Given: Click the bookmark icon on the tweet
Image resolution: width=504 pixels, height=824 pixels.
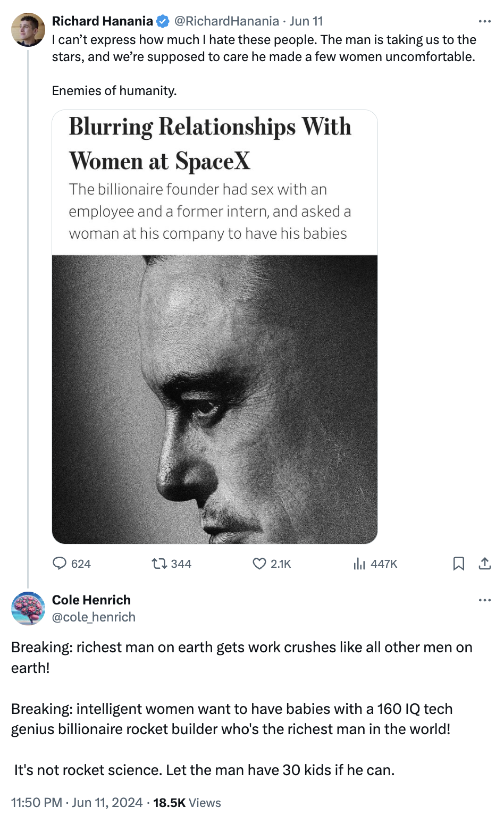Looking at the screenshot, I should coord(459,564).
